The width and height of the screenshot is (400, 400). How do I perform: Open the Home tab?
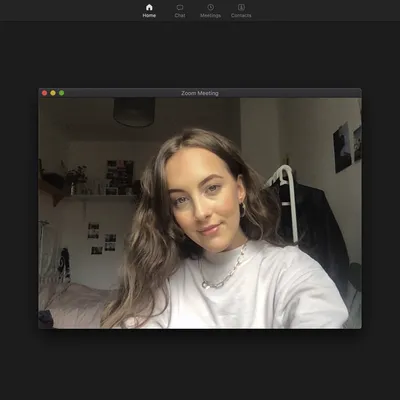[149, 11]
